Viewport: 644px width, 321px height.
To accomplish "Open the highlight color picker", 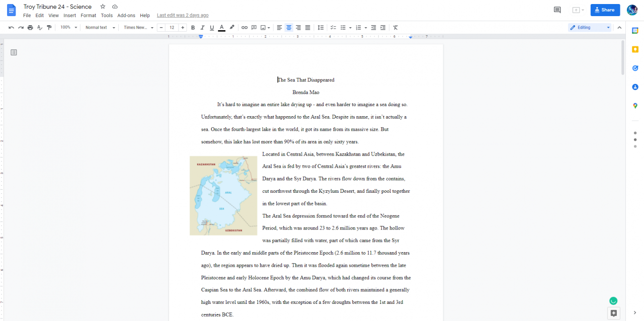I will tap(232, 28).
